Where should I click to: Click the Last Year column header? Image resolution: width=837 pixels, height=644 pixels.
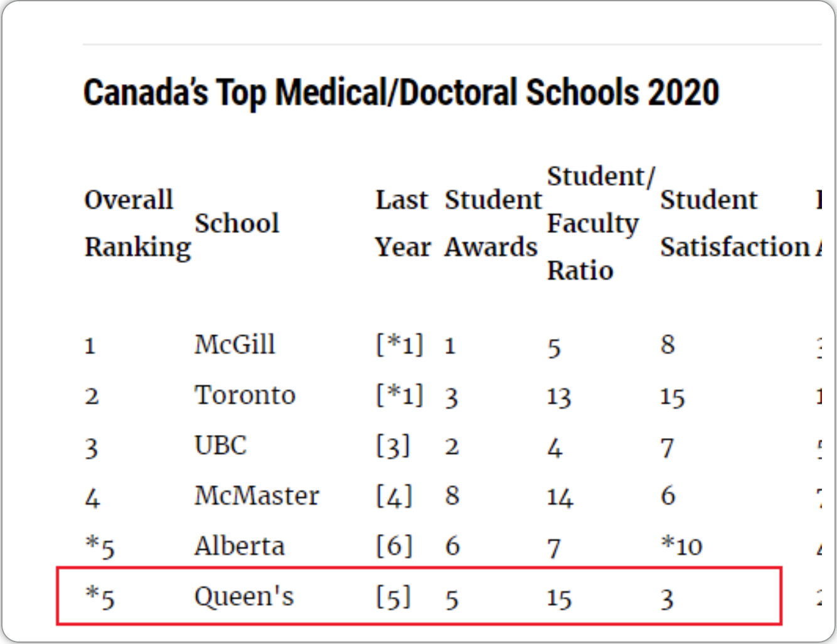click(402, 223)
